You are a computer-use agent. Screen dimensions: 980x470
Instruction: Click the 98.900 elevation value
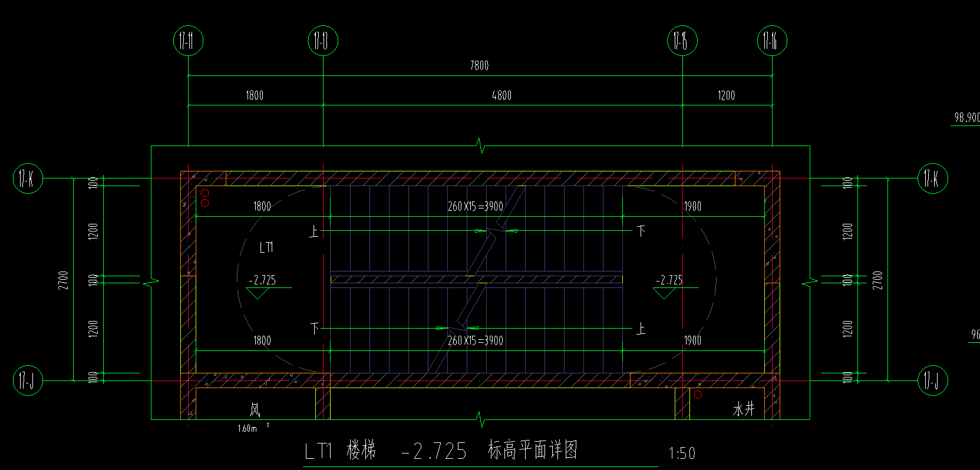967,117
